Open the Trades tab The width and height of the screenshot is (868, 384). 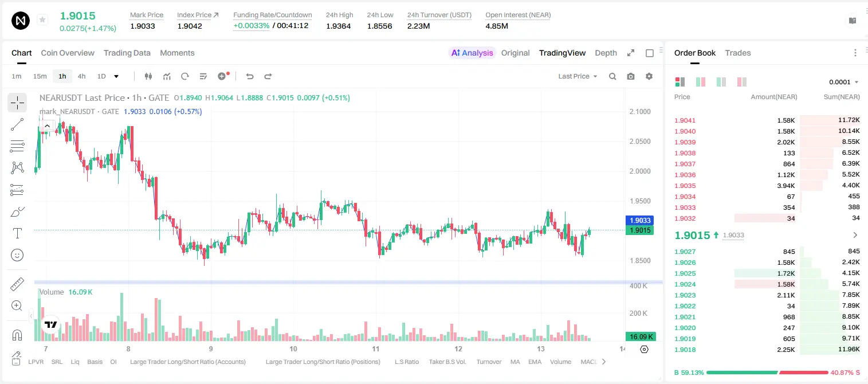pyautogui.click(x=737, y=53)
